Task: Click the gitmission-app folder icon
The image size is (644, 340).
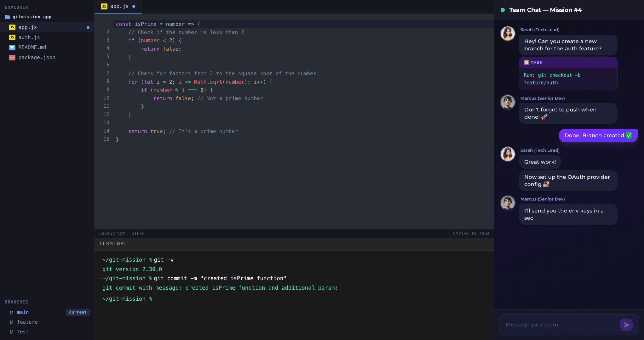Action: coord(8,17)
